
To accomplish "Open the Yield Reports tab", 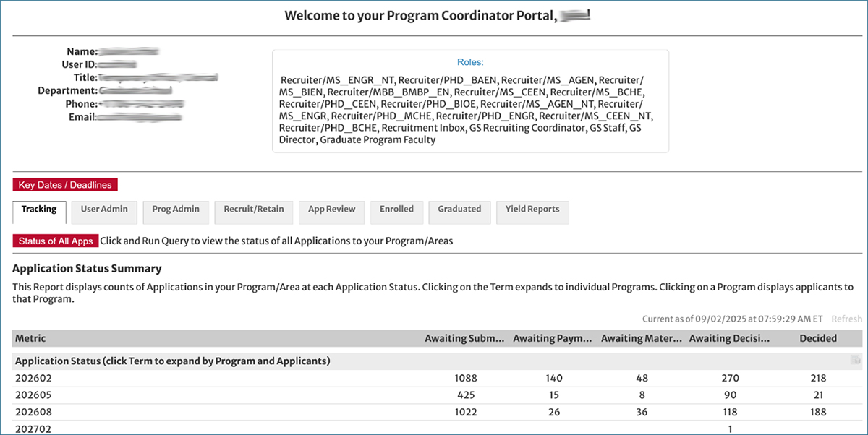I will pos(532,210).
